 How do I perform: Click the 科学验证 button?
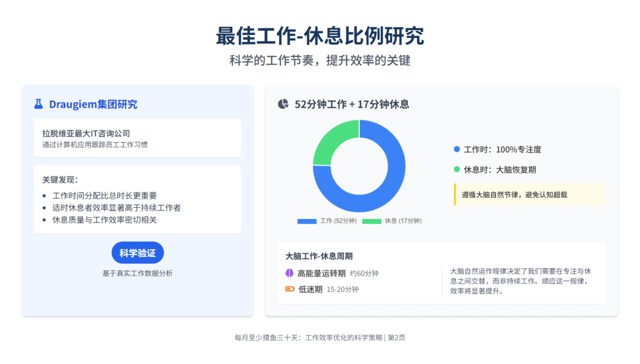coord(137,253)
